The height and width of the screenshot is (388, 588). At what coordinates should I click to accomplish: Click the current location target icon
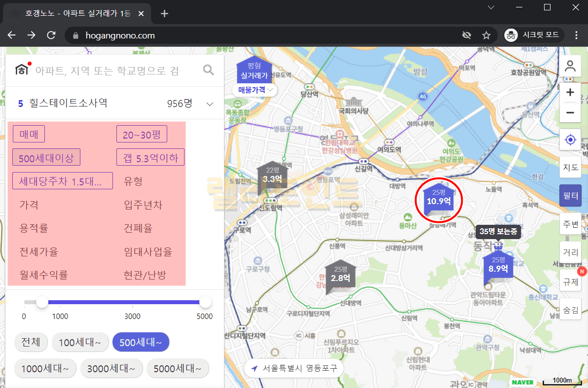(x=570, y=140)
